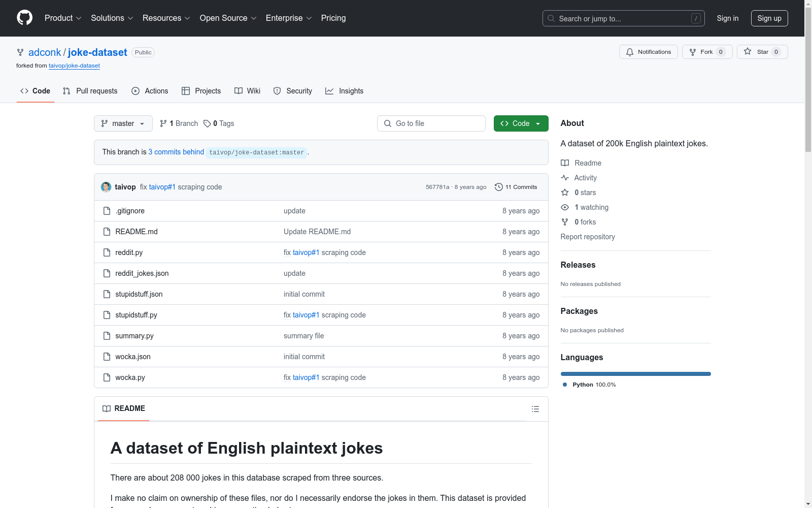Switch to Pull requests tab

pyautogui.click(x=90, y=91)
